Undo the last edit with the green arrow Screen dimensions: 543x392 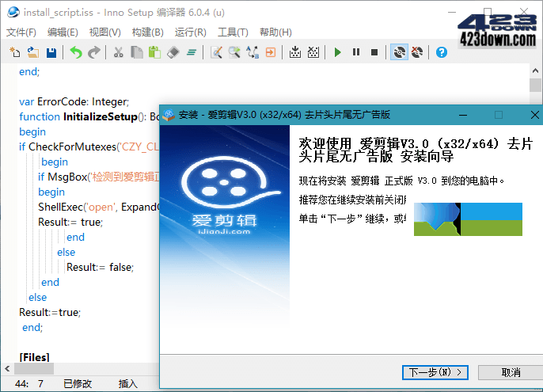[x=76, y=52]
